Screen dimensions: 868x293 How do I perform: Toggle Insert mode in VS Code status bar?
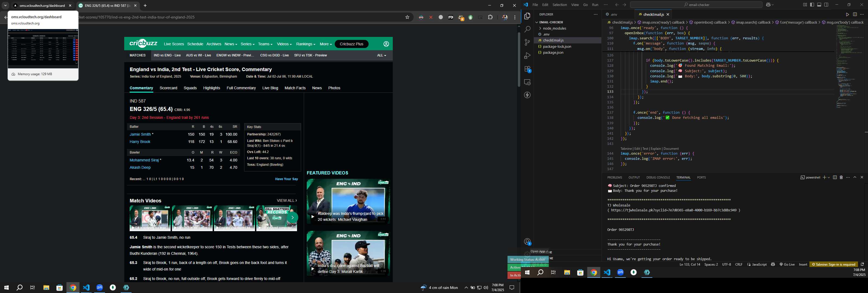pos(803,264)
